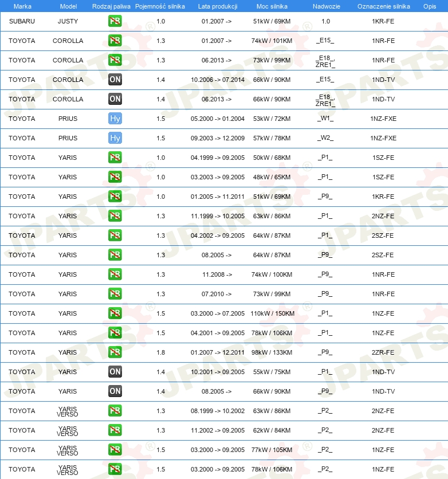Select the 74kW / 100KM power cell

272,274
